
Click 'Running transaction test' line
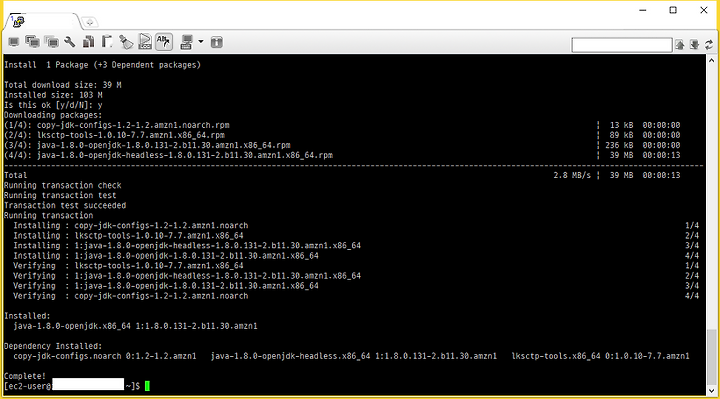click(x=60, y=195)
